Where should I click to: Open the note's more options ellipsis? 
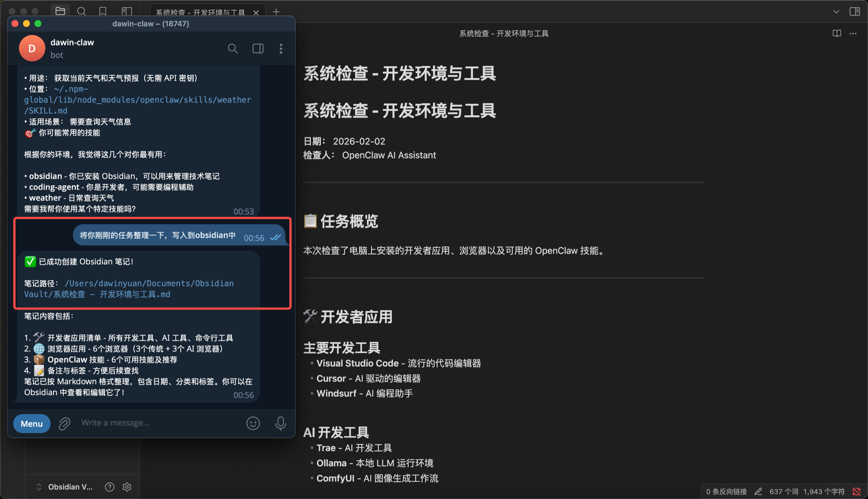(x=853, y=33)
